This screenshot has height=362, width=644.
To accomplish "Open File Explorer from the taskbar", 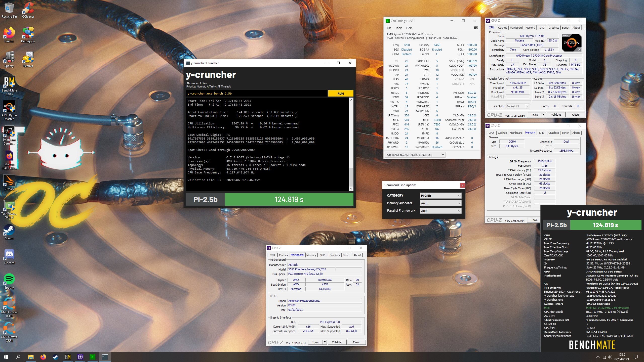I will point(31,357).
